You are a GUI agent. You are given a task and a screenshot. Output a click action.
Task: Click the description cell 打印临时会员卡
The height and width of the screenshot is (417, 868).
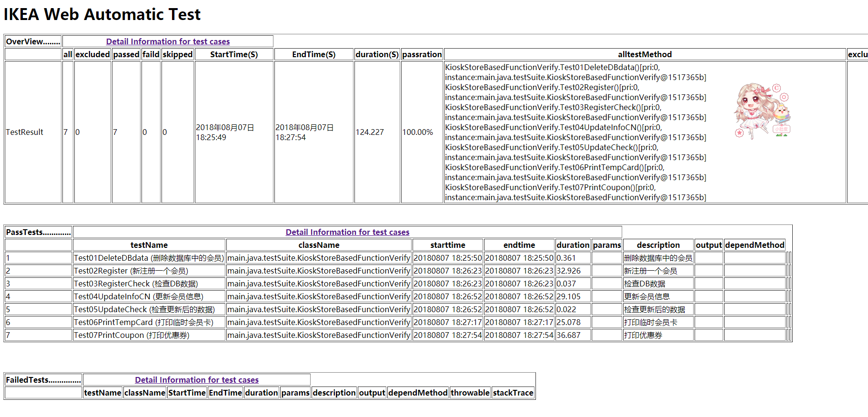658,322
